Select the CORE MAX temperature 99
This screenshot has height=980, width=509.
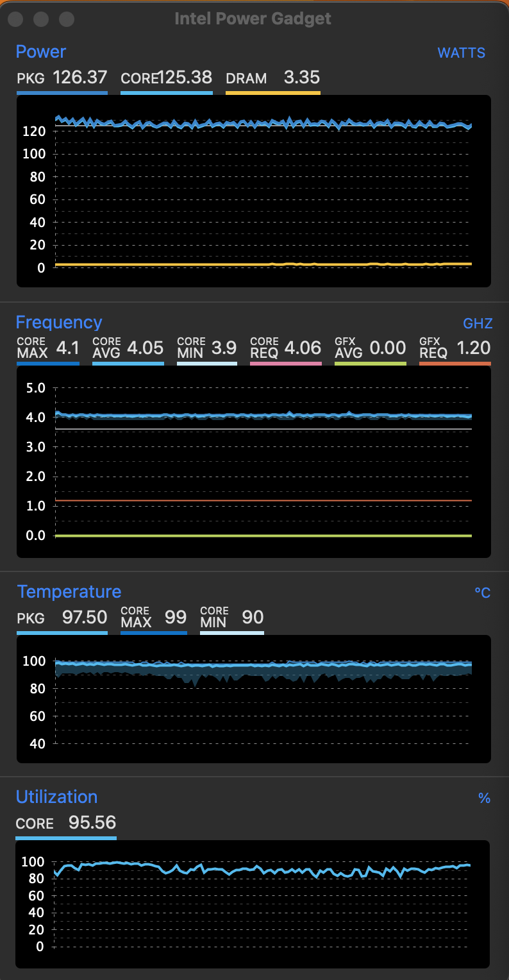(x=176, y=618)
